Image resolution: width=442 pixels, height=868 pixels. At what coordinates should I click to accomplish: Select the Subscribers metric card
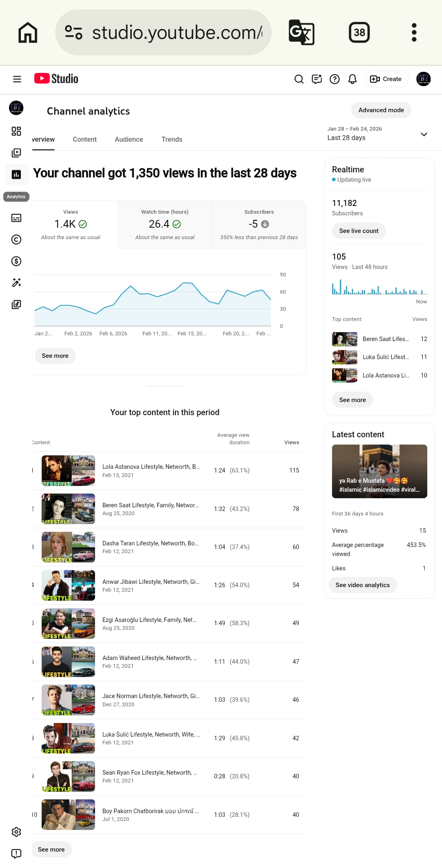click(x=259, y=224)
